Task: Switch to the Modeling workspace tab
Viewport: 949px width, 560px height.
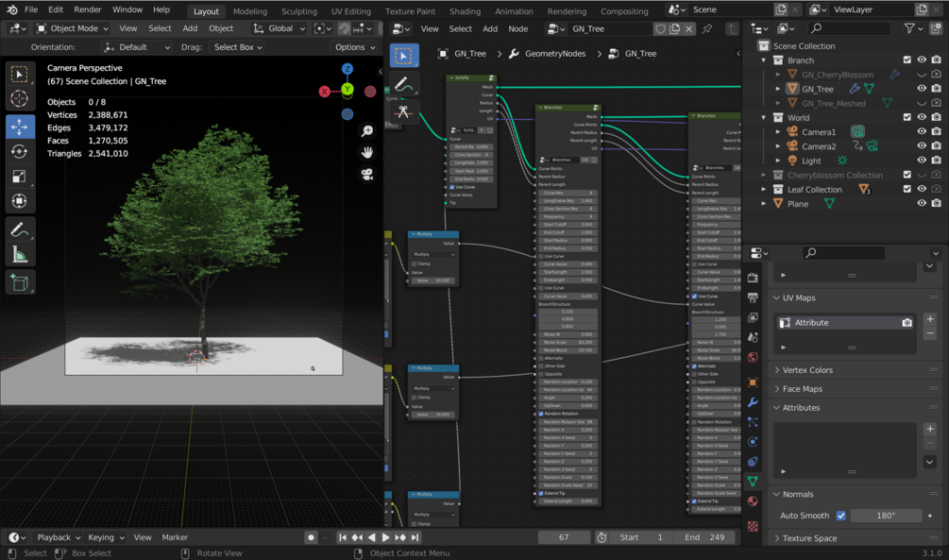Action: pos(250,11)
